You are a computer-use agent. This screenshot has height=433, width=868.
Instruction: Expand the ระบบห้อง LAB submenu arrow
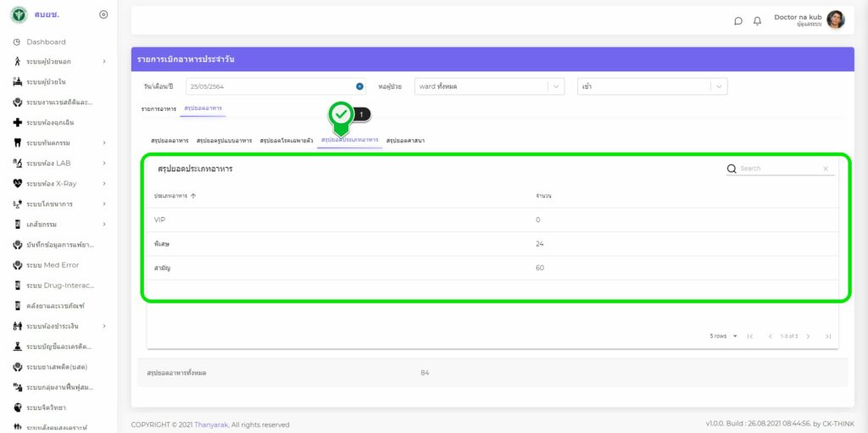104,164
